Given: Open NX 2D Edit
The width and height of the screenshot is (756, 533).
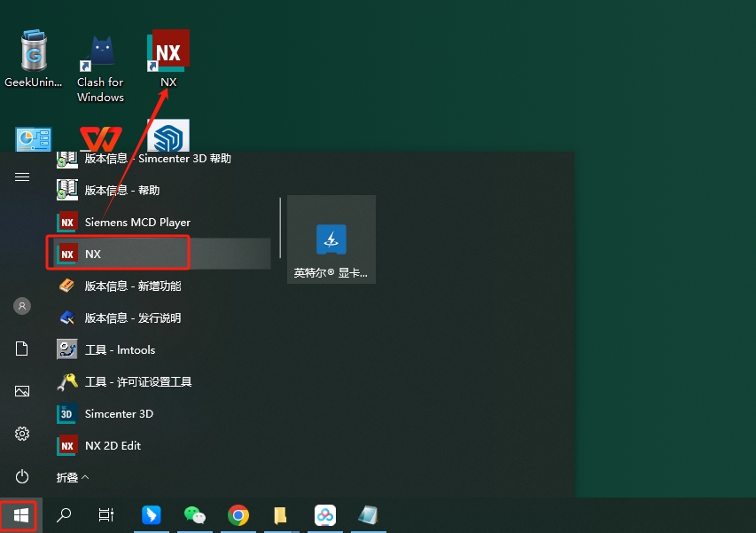Looking at the screenshot, I should point(111,445).
